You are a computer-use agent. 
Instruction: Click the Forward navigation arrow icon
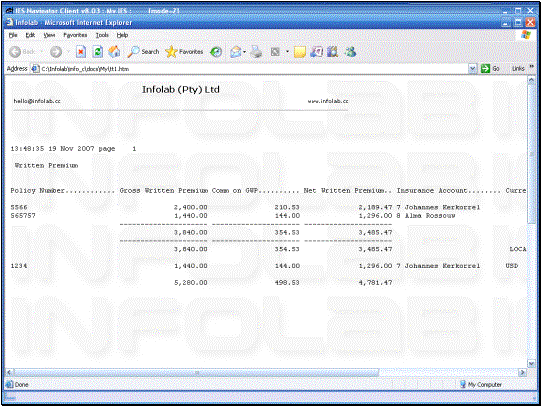pos(56,52)
